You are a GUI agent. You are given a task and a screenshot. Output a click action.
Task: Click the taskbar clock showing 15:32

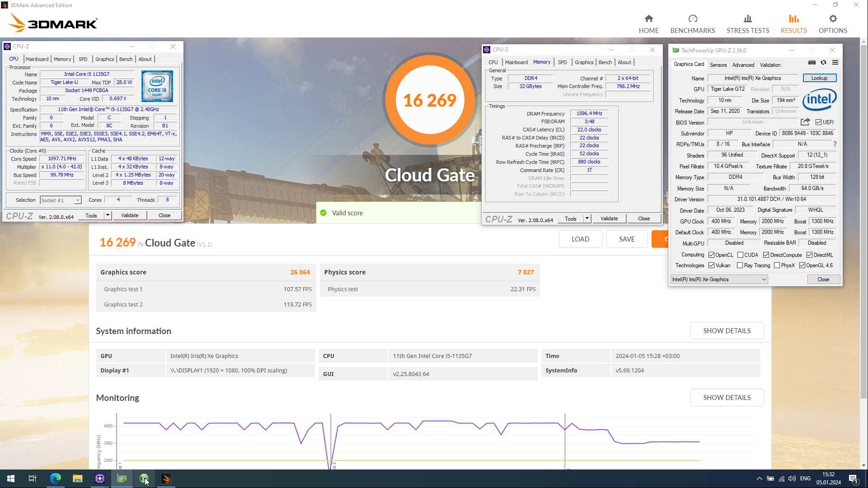click(828, 479)
